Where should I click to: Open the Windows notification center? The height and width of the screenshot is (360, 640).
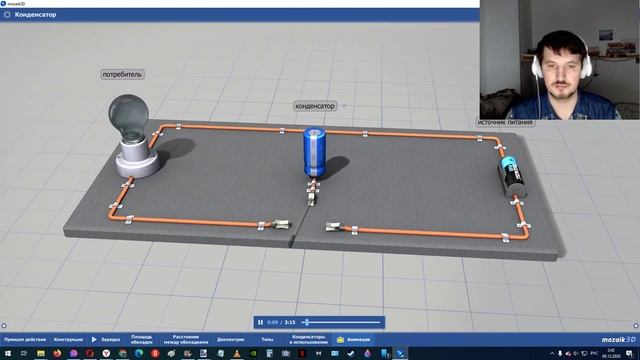629,353
